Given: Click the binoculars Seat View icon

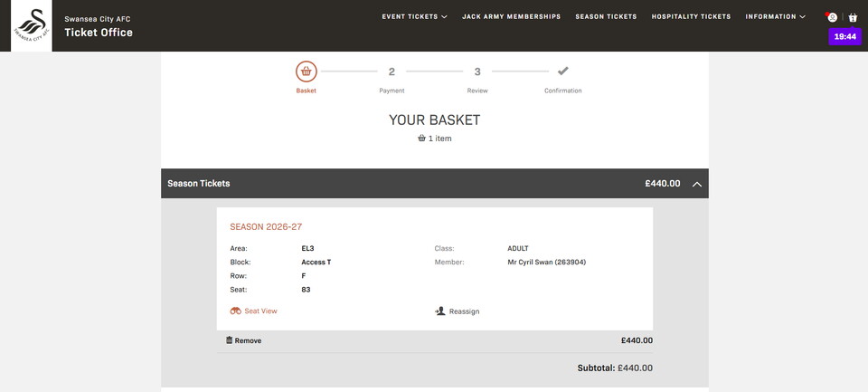Looking at the screenshot, I should click(236, 311).
